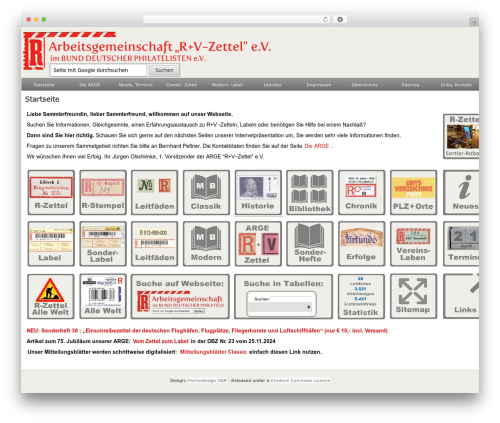Click the Arbeitsgemeinschaft R+V-Zettel e.V. title
This screenshot has height=423, width=500.
click(160, 46)
